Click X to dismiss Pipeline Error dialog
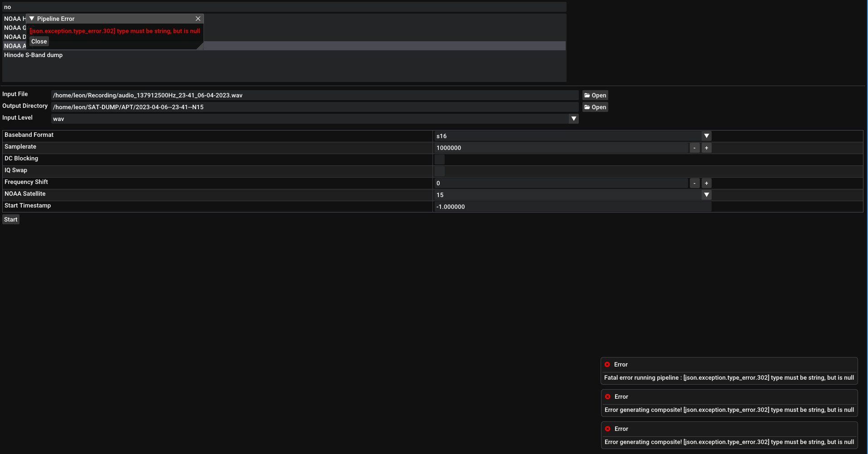This screenshot has height=454, width=868. [x=198, y=19]
